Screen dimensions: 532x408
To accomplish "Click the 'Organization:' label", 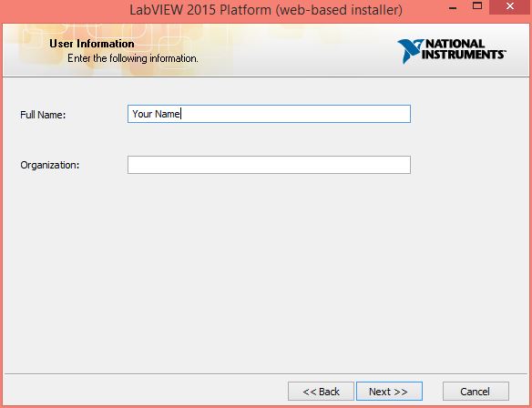I will click(x=49, y=165).
